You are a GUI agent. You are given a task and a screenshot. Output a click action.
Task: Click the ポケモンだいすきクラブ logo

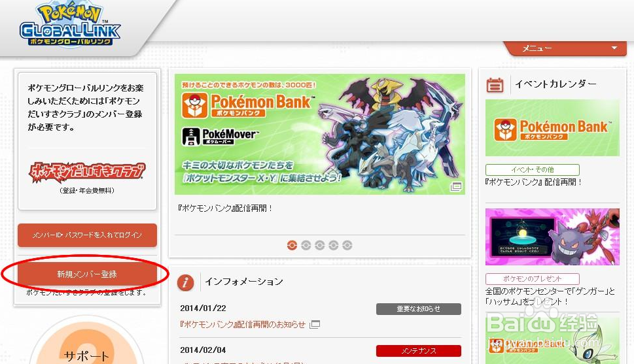(87, 172)
